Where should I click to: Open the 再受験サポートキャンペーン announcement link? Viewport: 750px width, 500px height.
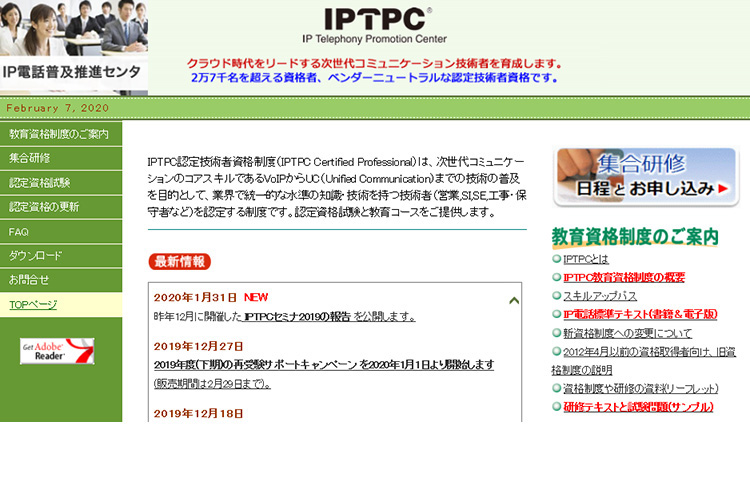coord(324,365)
